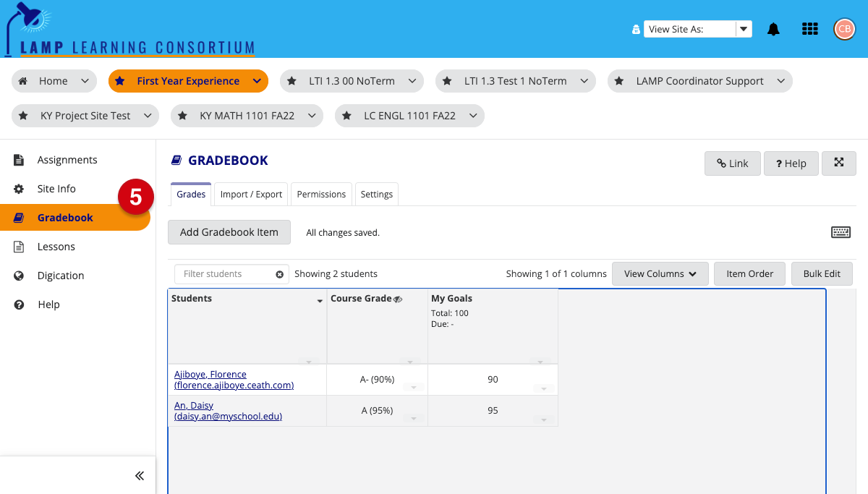
Task: Expand the Home site menu chevron
Action: [x=85, y=81]
